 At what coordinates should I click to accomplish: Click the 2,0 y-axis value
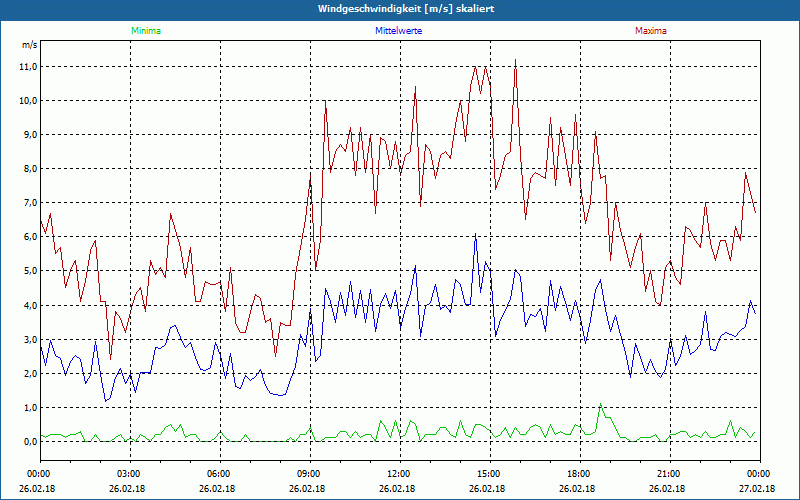[29, 373]
